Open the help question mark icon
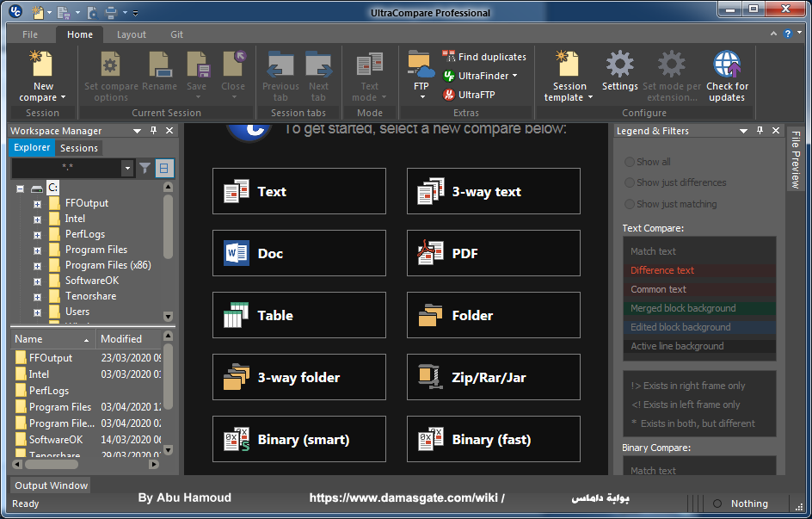Image resolution: width=812 pixels, height=519 pixels. [x=788, y=34]
